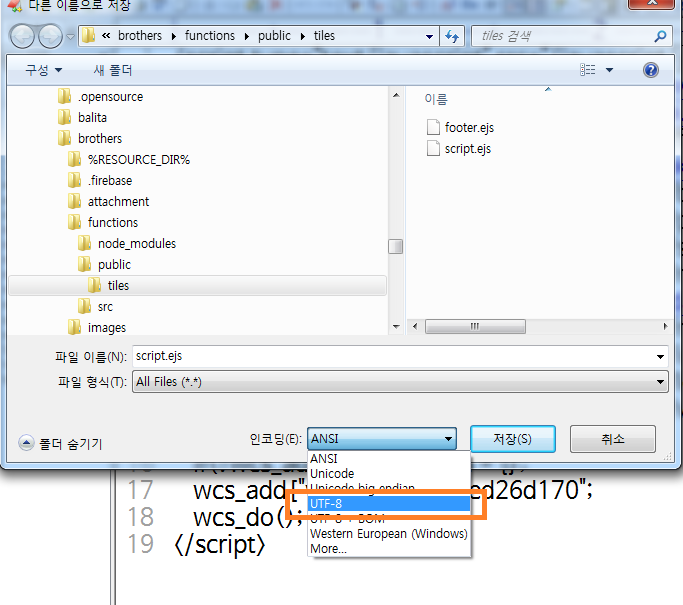Open the recent locations dropdown arrow

coord(70,37)
